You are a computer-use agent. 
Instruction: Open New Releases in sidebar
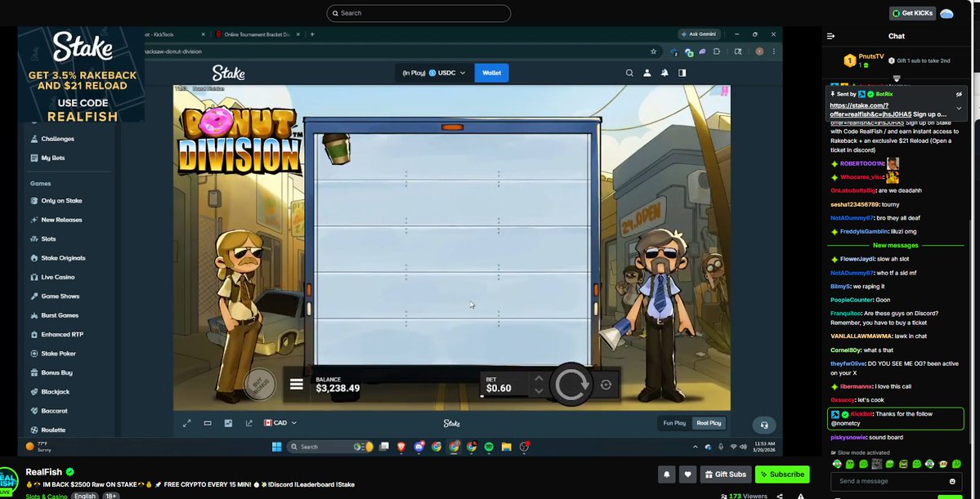pyautogui.click(x=61, y=220)
